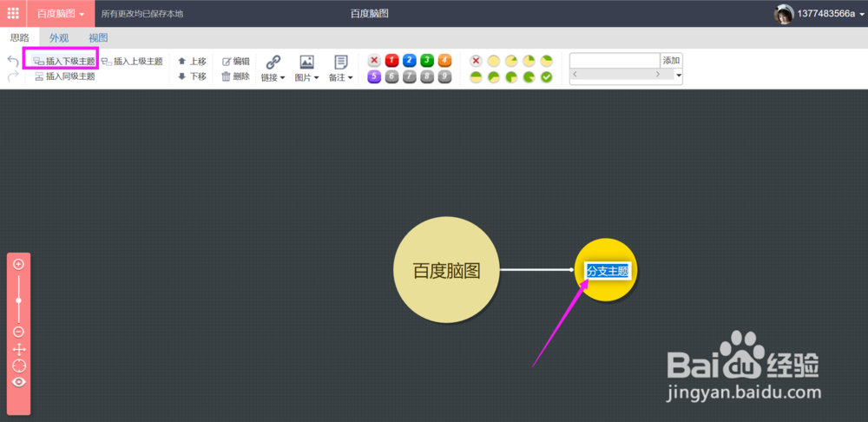
Task: Set priority 6 gray icon
Action: coord(392,77)
